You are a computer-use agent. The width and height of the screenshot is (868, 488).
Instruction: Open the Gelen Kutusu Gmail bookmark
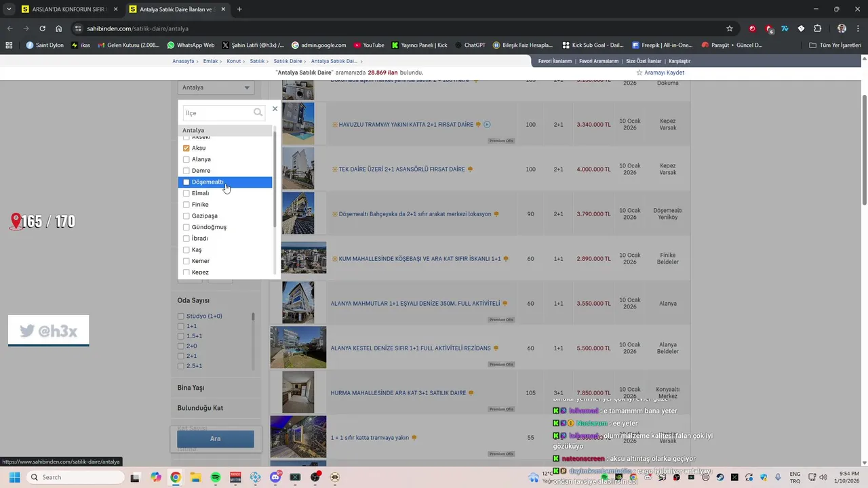tap(129, 45)
